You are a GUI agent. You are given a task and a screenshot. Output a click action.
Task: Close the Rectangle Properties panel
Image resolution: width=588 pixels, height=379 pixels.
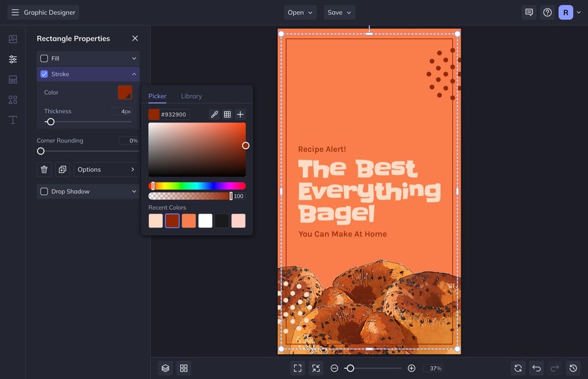click(x=135, y=38)
